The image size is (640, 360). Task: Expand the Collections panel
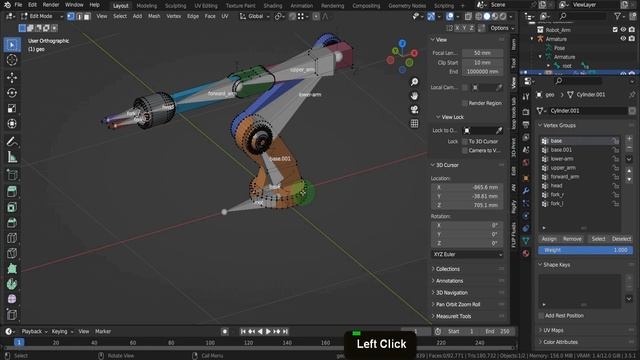447,269
